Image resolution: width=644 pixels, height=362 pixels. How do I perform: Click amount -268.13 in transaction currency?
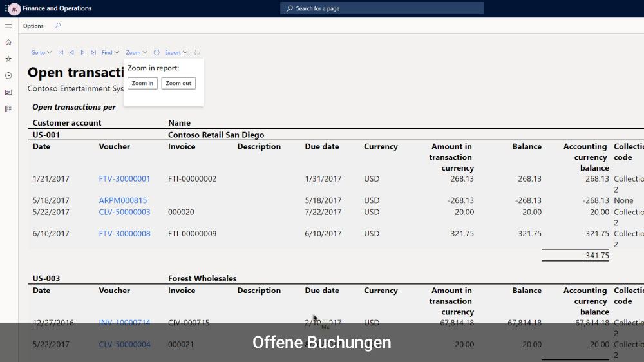[x=460, y=200]
